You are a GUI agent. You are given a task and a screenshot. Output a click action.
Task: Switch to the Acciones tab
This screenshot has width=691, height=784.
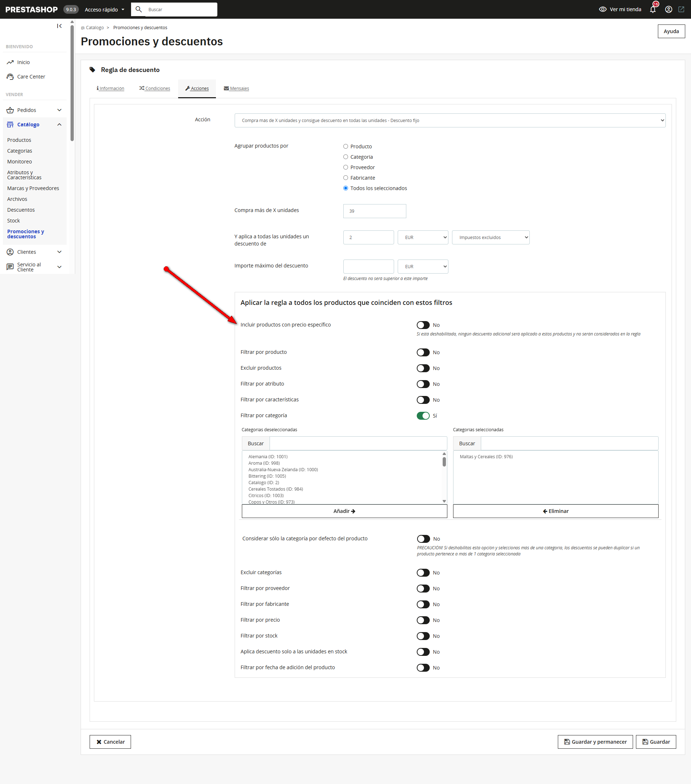coord(197,89)
